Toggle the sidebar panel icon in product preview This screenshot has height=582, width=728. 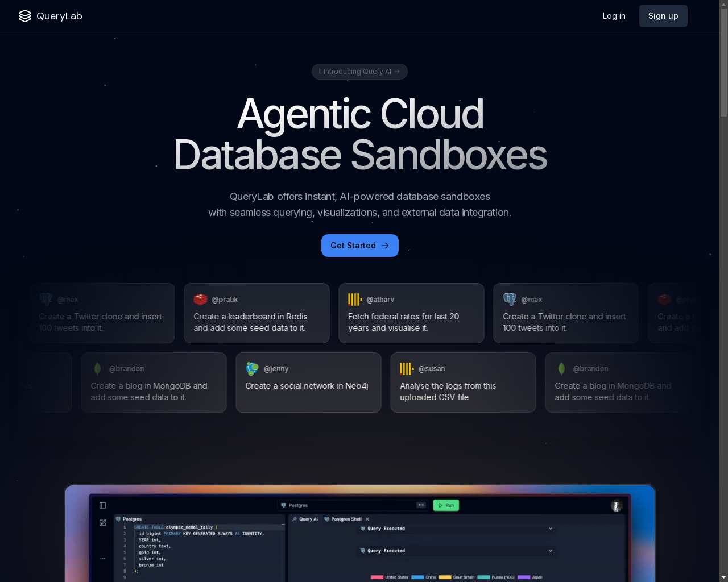103,505
